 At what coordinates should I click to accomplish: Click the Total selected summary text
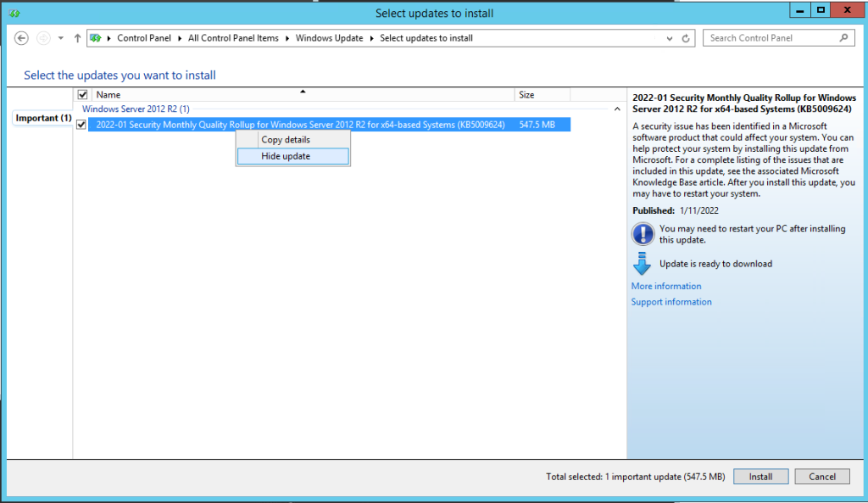636,477
